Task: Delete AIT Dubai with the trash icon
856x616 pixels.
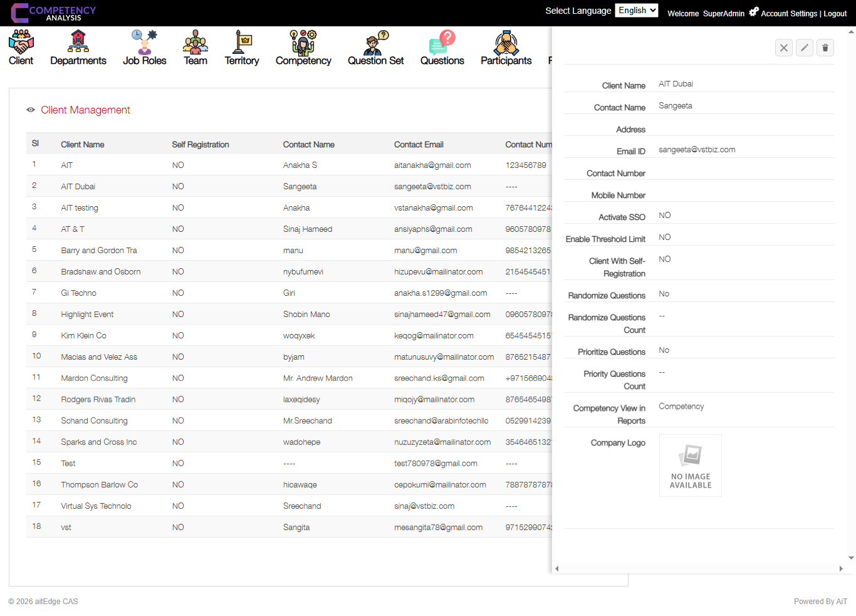Action: pyautogui.click(x=825, y=48)
